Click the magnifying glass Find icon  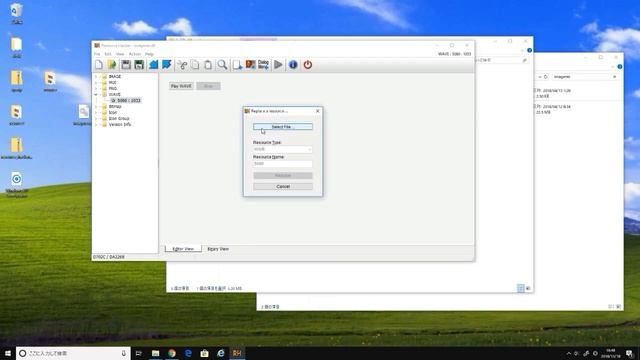222,64
